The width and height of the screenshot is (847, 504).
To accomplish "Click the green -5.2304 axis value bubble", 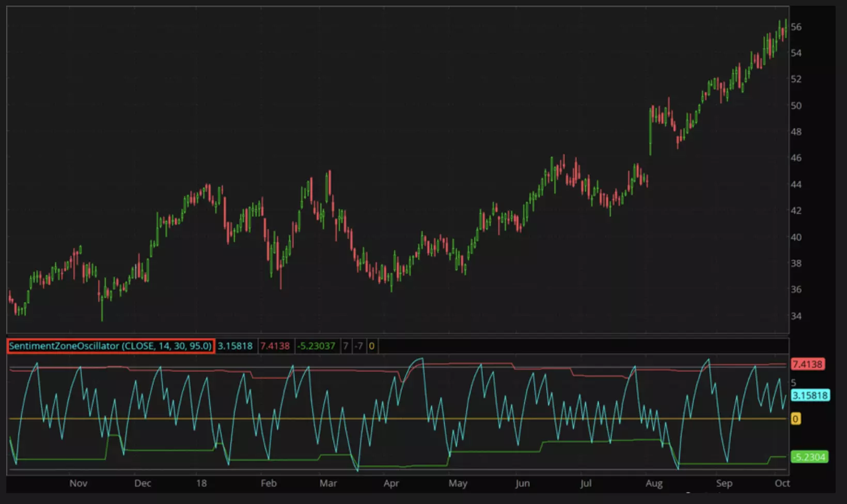I will pyautogui.click(x=809, y=457).
